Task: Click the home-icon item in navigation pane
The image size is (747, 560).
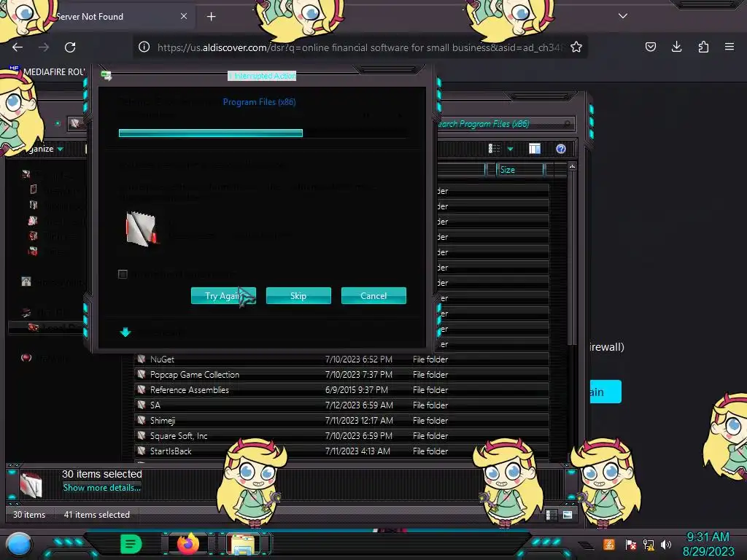Action: pos(26,282)
